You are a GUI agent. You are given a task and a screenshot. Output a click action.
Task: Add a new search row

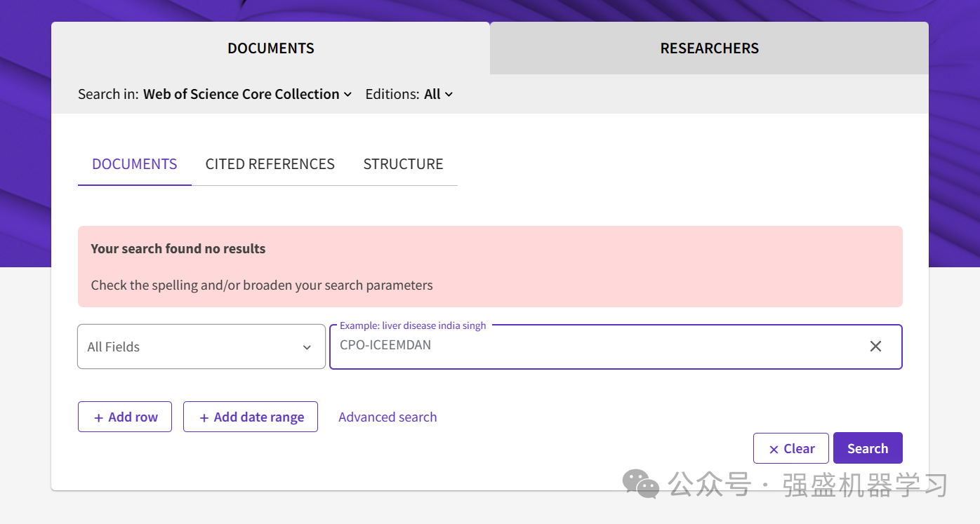click(125, 417)
